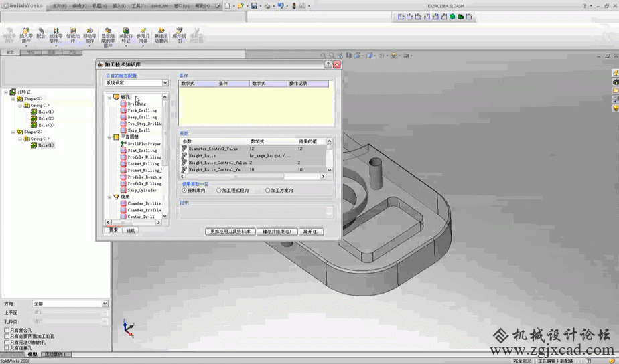Click the Undo arrow icon

281,5
